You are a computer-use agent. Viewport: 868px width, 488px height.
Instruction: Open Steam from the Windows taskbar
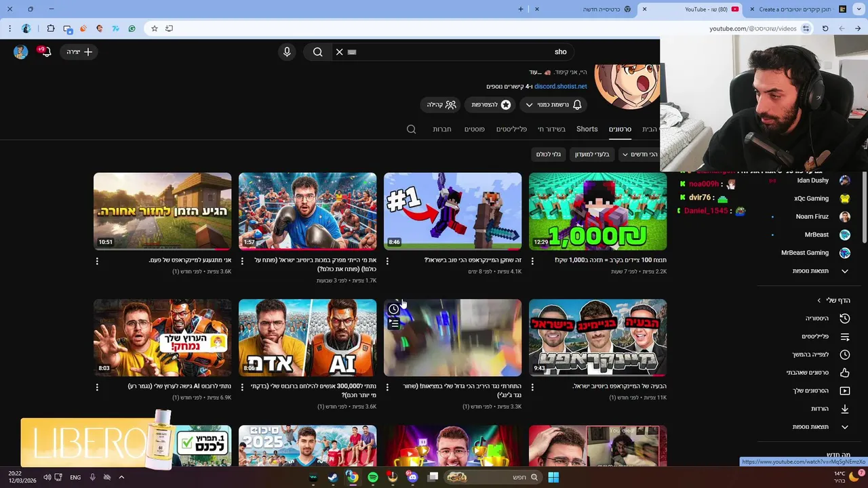tap(333, 477)
